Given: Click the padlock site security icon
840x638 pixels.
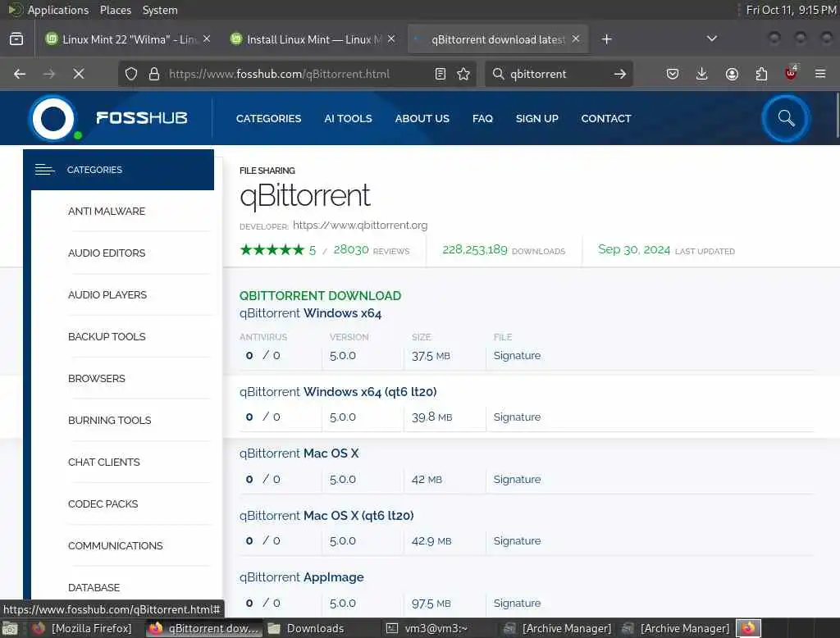Looking at the screenshot, I should pyautogui.click(x=154, y=74).
